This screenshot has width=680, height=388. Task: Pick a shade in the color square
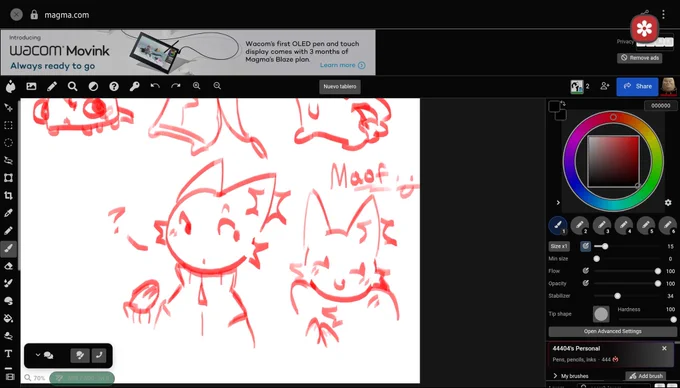click(613, 161)
